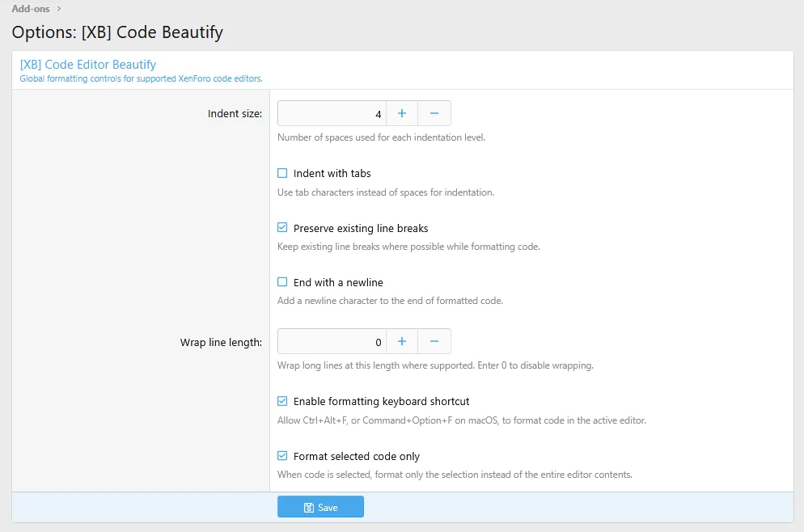Viewport: 804px width, 532px height.
Task: Click the Wrap line length field
Action: click(x=332, y=341)
